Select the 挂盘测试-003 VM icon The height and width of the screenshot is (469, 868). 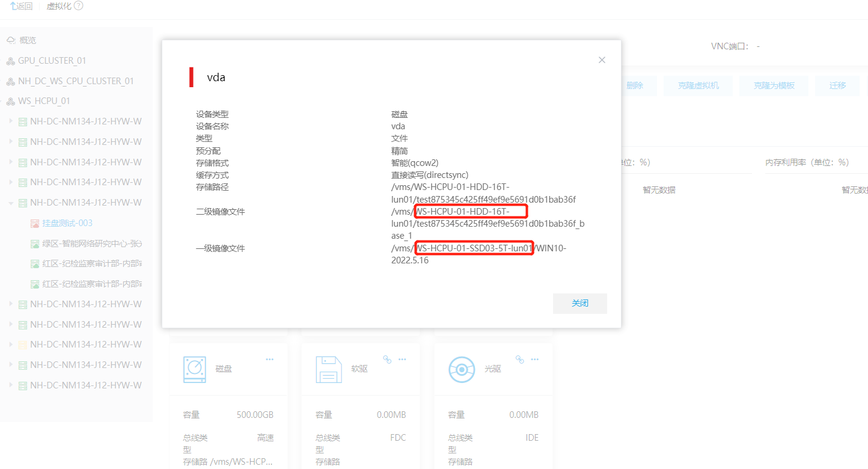click(35, 223)
